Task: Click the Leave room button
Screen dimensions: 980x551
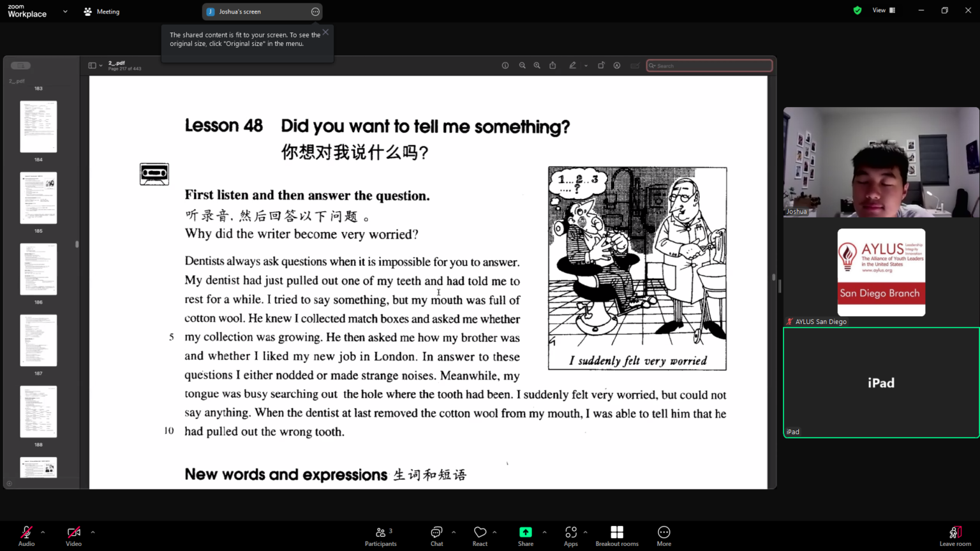Action: (955, 536)
